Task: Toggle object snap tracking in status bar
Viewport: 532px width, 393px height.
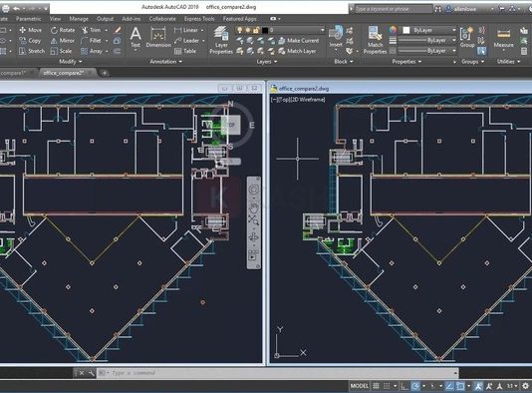Action: point(449,386)
